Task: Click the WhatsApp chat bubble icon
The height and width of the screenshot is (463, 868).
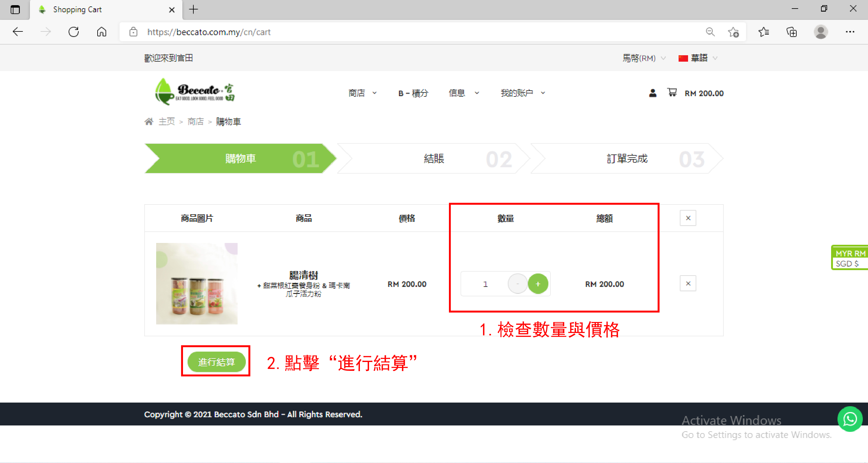Action: click(x=849, y=419)
